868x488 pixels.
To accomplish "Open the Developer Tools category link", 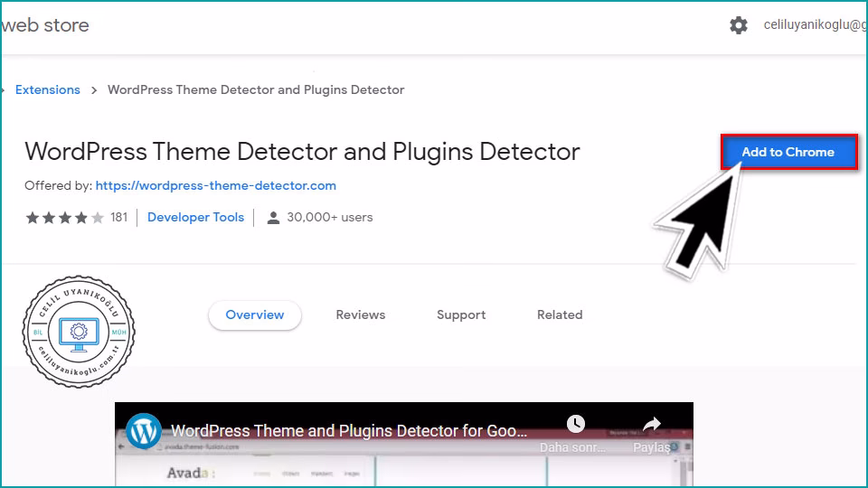I will (195, 218).
